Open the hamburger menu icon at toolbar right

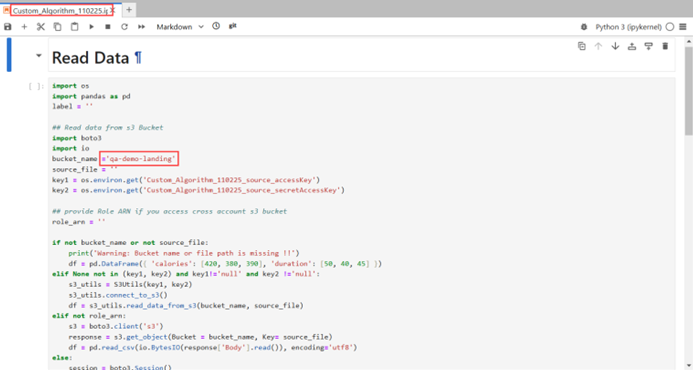click(683, 27)
